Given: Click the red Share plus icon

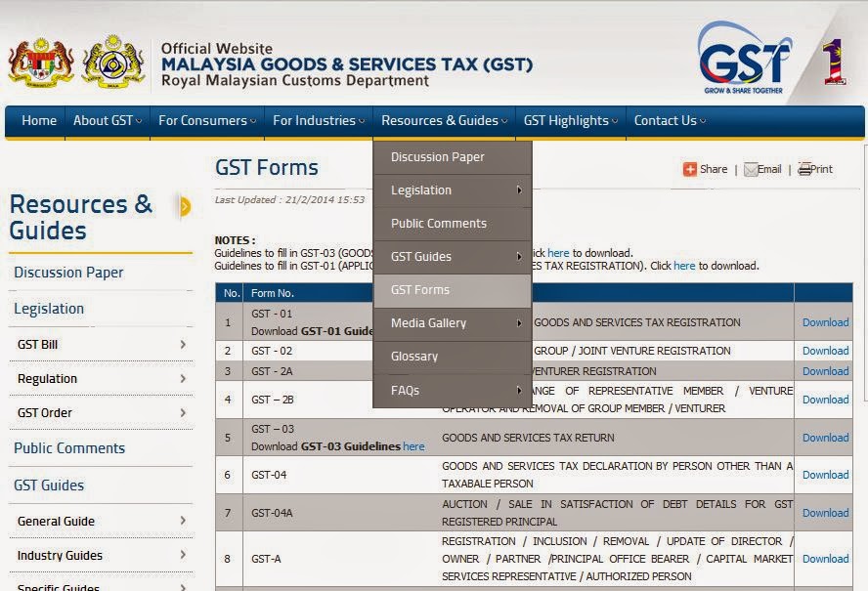Looking at the screenshot, I should [690, 169].
